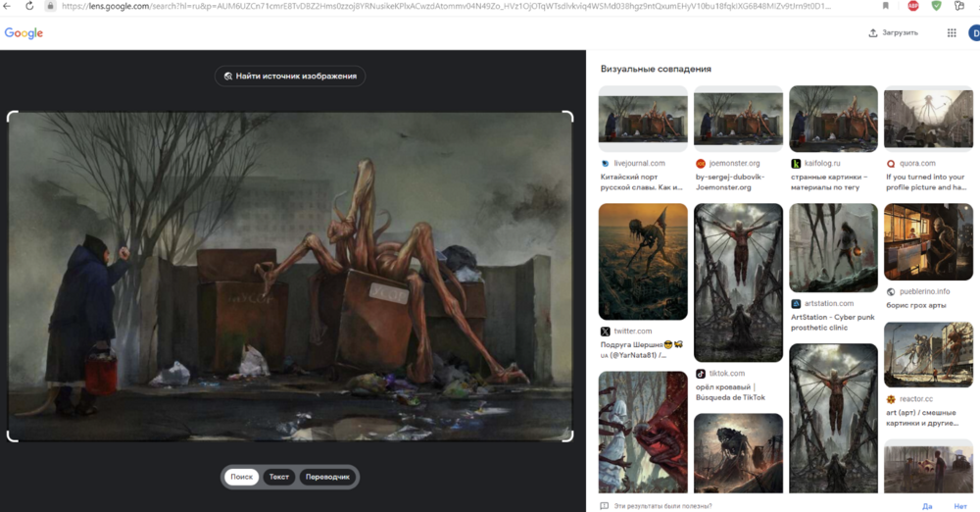This screenshot has width=980, height=512.
Task: Open the Google apps grid icon
Action: (952, 33)
